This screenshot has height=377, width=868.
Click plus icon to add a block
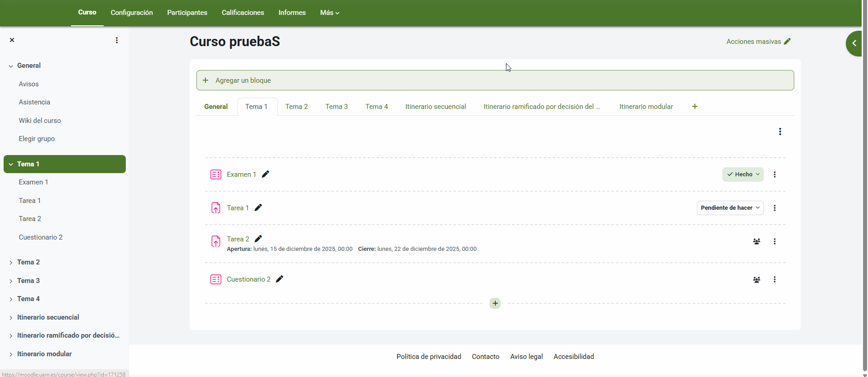[x=205, y=80]
